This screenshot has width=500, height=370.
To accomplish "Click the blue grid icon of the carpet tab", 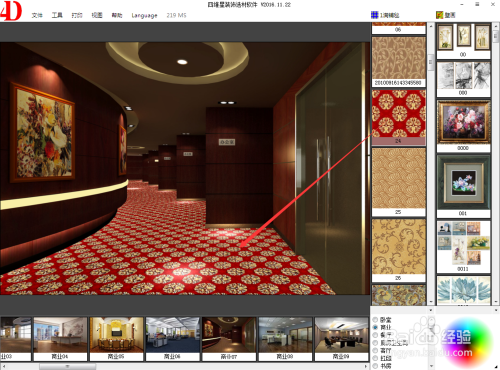I will (374, 15).
